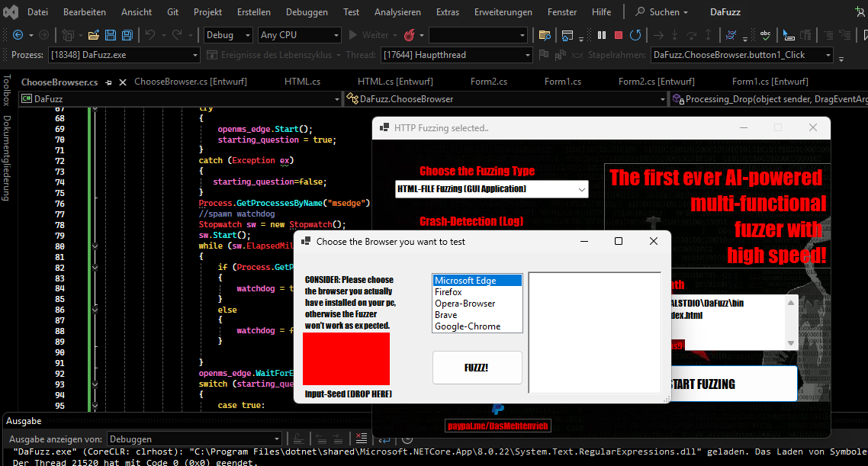
Task: Click the abc spell checker icon
Action: coord(766,35)
